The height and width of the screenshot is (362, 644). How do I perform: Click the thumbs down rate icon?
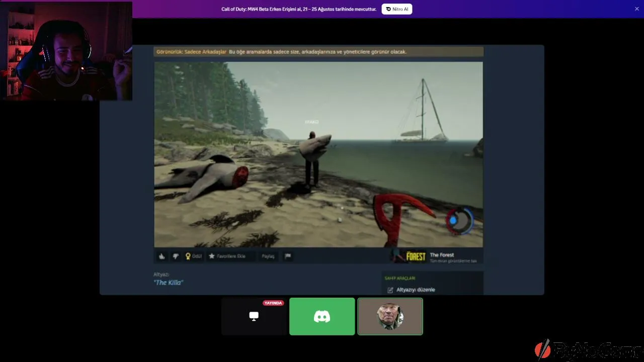coord(176,256)
